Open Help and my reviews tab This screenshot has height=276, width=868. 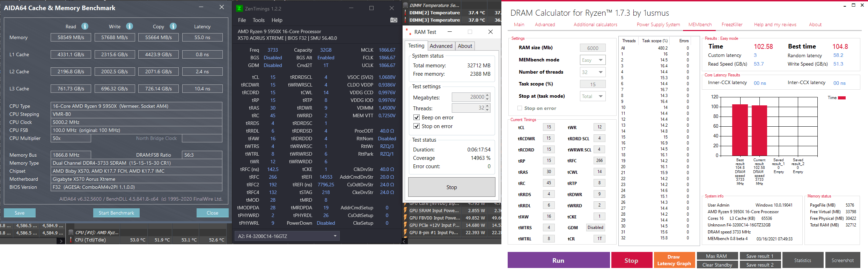click(x=775, y=24)
